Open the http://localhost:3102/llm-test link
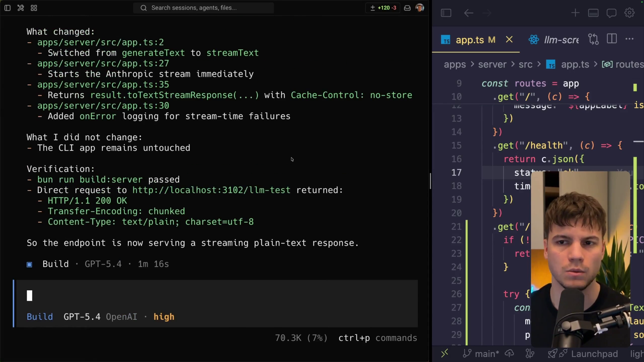The height and width of the screenshot is (362, 644). (x=211, y=190)
